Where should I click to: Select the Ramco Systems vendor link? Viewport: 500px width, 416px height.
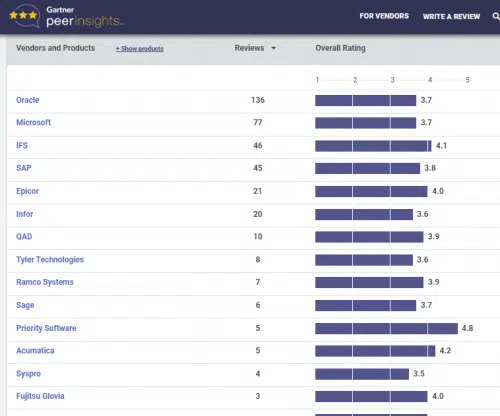coord(45,282)
